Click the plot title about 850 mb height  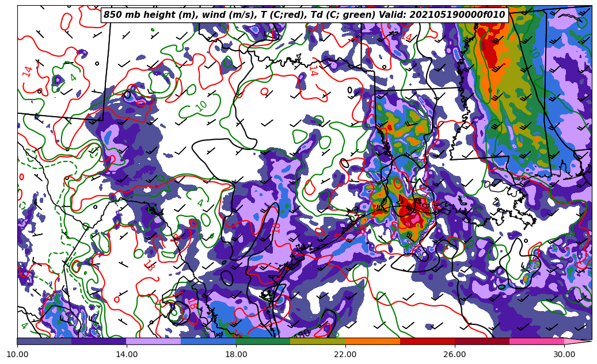304,15
